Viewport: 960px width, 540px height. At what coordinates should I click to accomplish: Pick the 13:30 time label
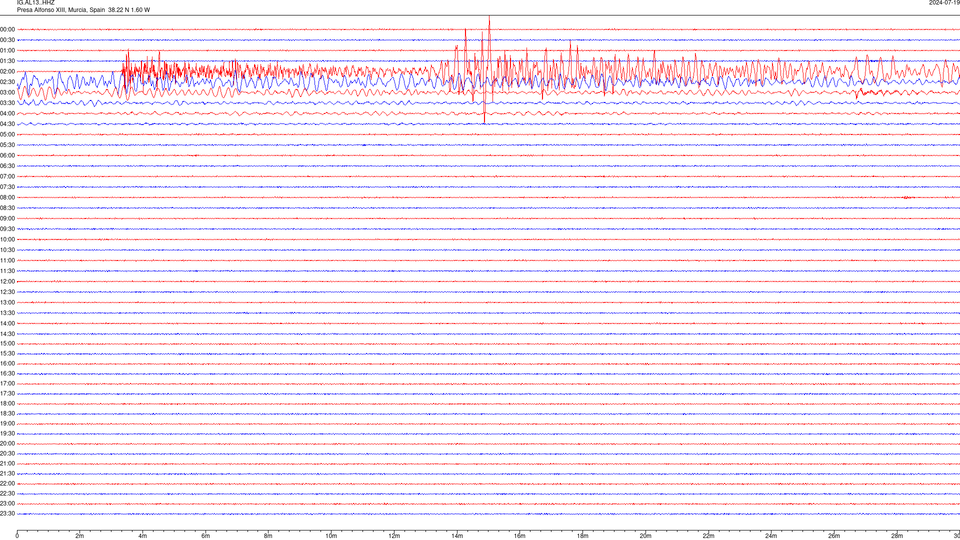[7, 313]
